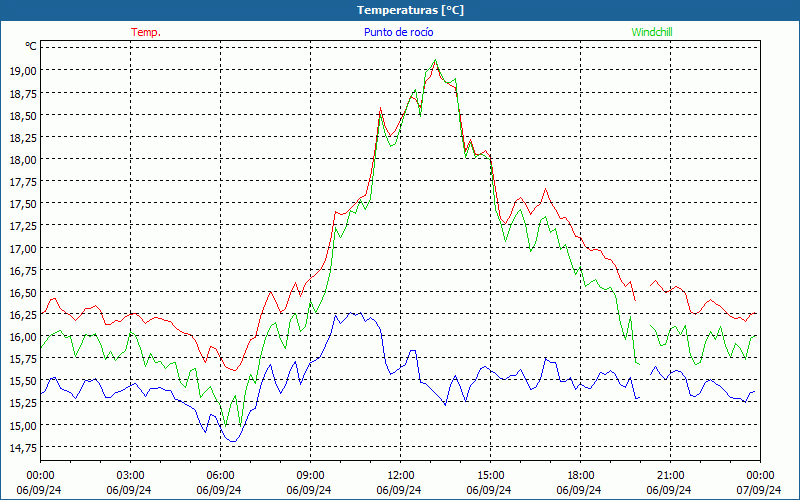The width and height of the screenshot is (800, 500).
Task: Click the '15:00' x-axis time label
Action: (x=490, y=476)
